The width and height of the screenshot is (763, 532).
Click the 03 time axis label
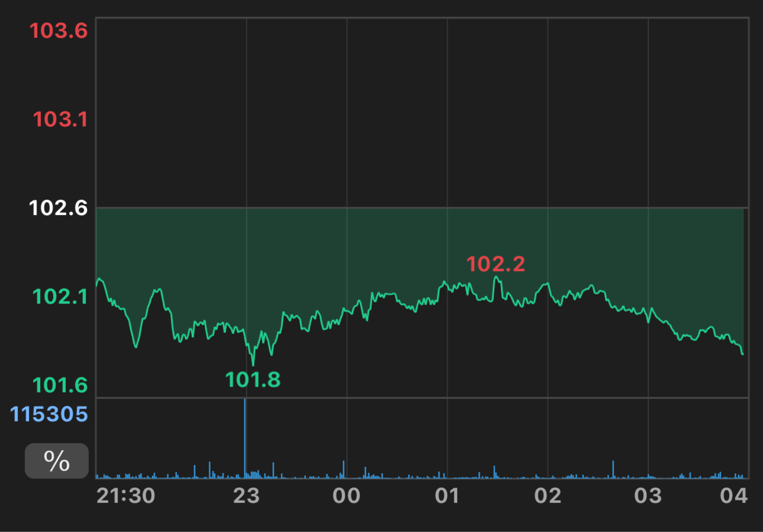click(x=648, y=496)
